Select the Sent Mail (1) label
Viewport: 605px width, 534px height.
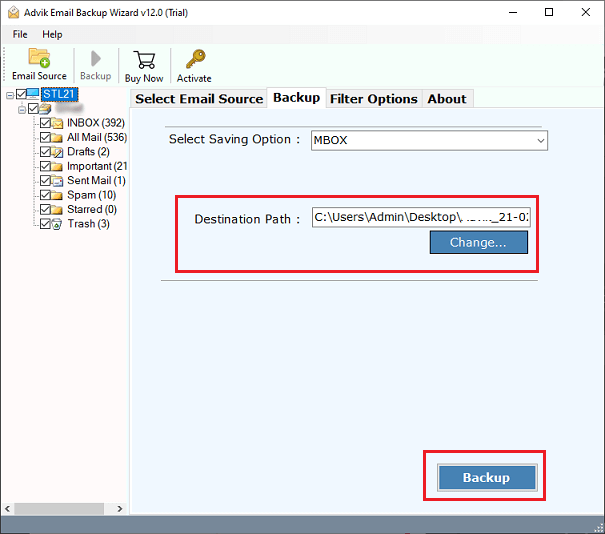tap(96, 181)
